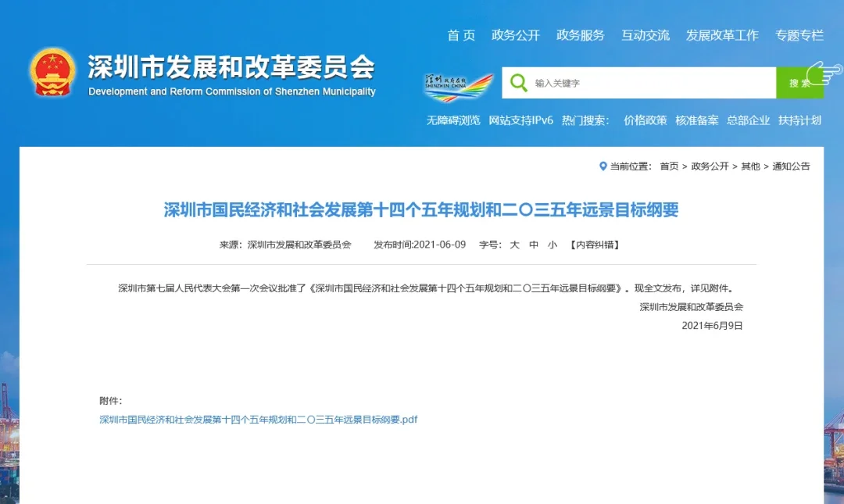The image size is (844, 504).
Task: Go to 政务服务 navigation item
Action: pos(580,35)
